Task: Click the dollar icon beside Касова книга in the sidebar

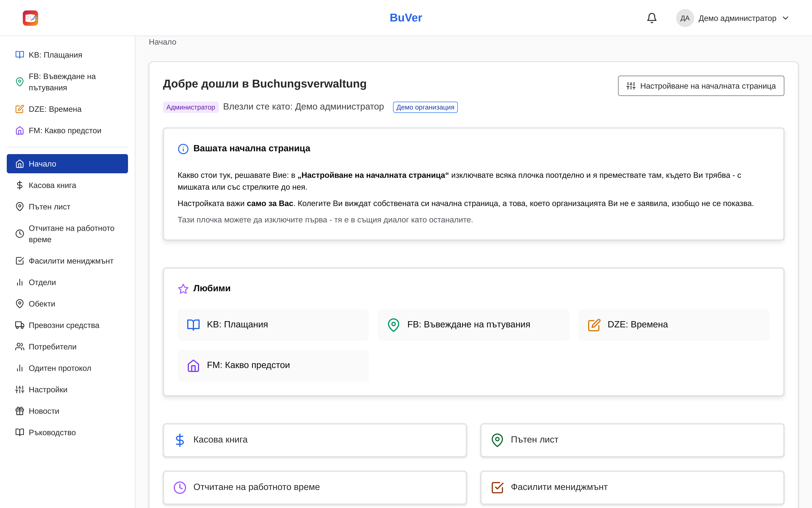Action: click(20, 185)
